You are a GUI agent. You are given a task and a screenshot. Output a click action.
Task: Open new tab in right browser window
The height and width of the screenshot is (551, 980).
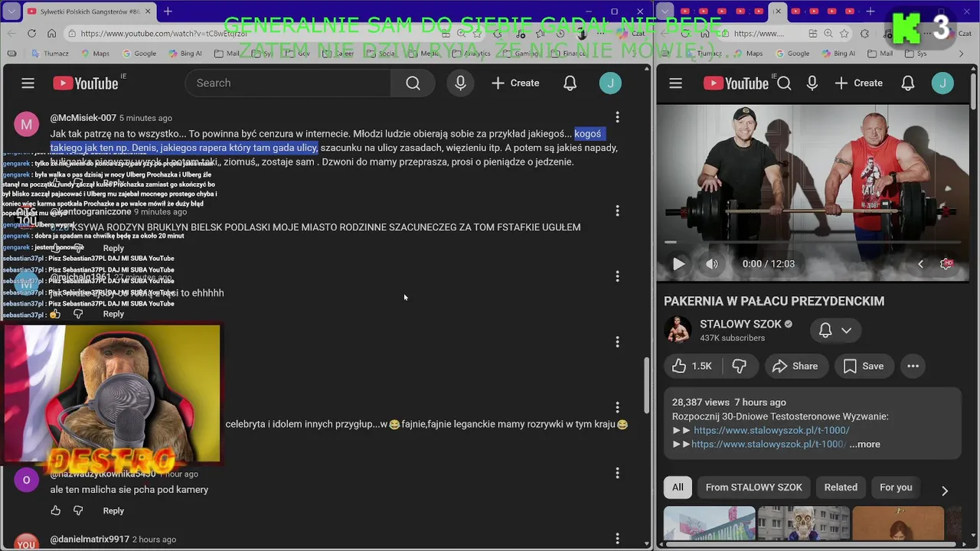pyautogui.click(x=870, y=11)
